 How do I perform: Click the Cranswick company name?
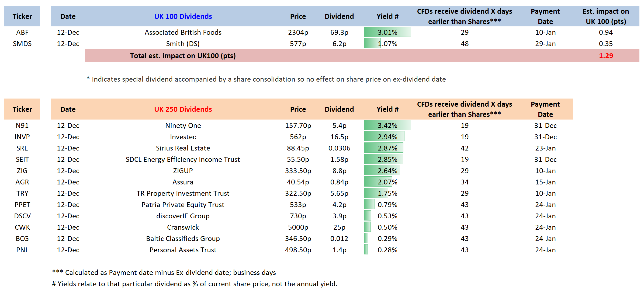point(183,227)
